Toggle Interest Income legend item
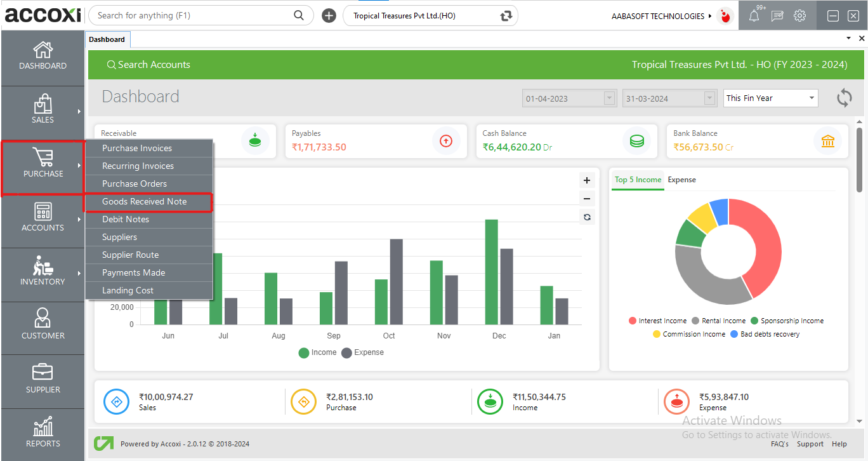 [x=657, y=321]
